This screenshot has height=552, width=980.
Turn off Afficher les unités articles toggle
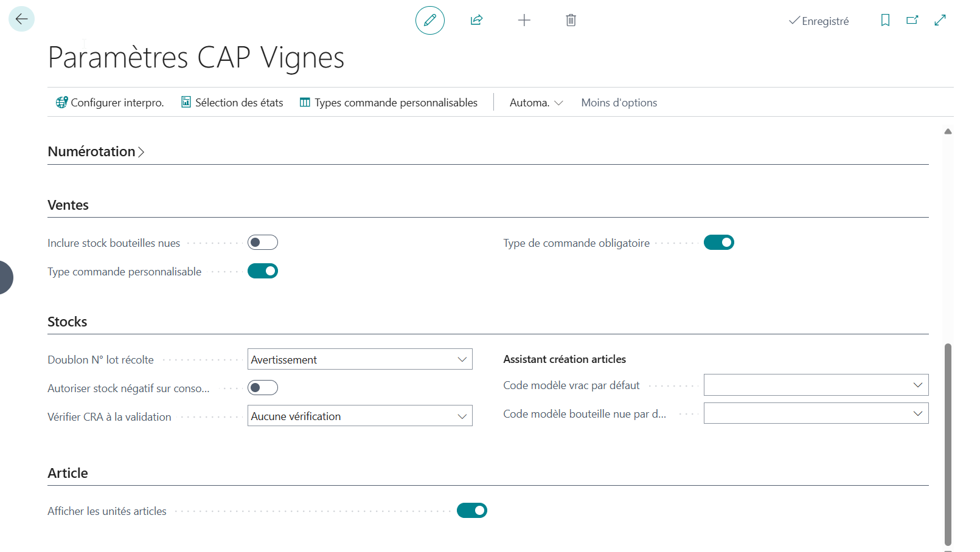click(x=472, y=511)
